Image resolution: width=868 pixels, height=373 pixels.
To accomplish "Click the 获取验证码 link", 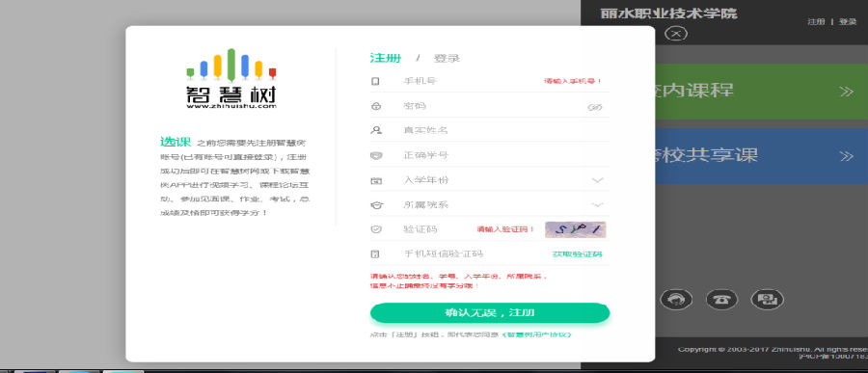I will coord(578,254).
